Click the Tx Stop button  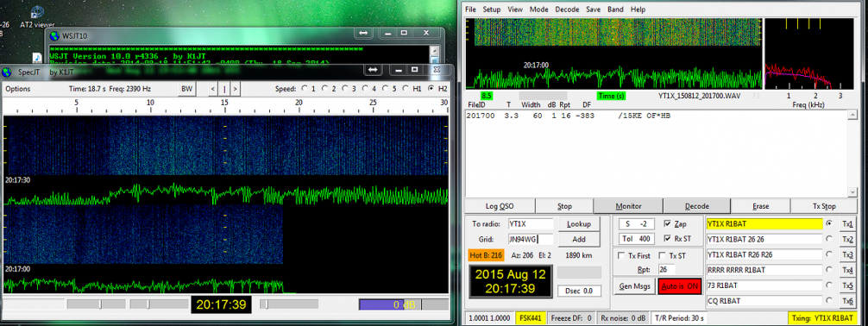[x=824, y=206]
